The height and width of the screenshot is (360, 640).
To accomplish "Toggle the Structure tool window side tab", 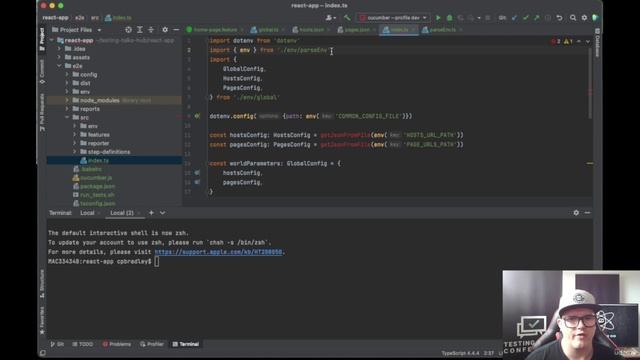I will (x=42, y=284).
